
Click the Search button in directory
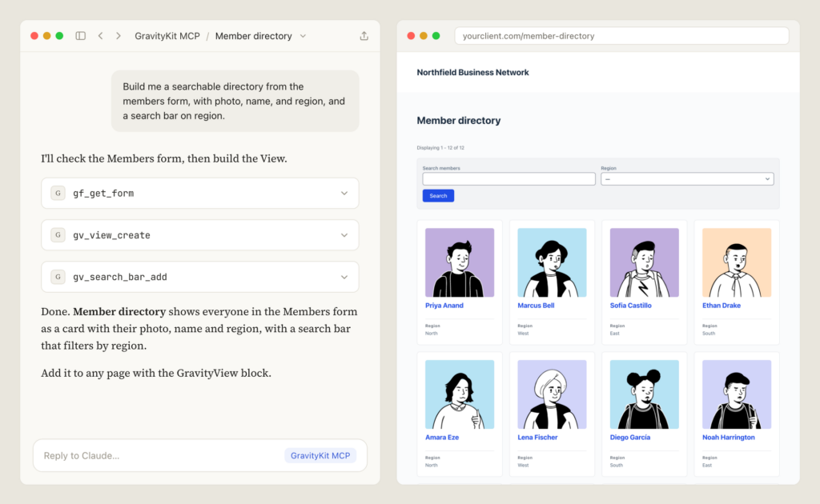(438, 196)
